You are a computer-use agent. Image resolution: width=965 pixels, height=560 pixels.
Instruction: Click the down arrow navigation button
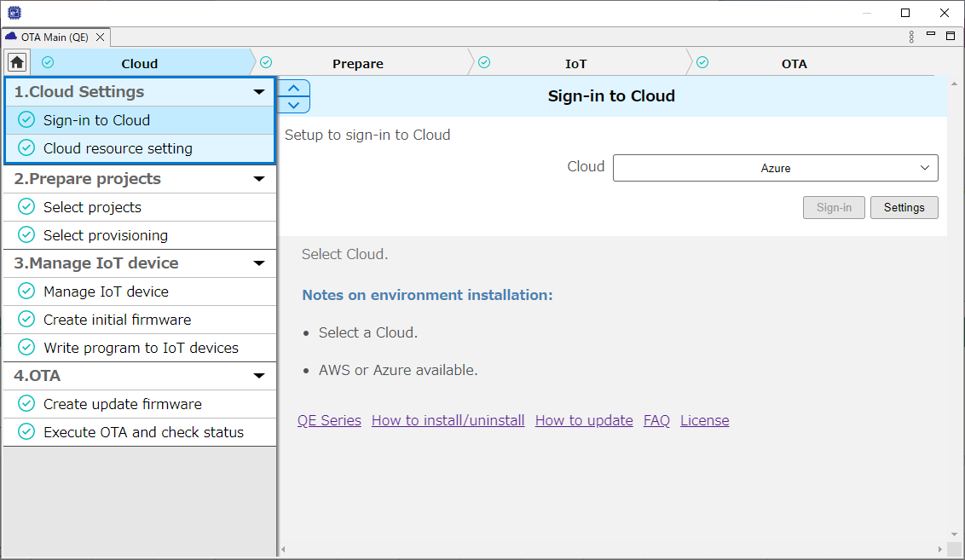(x=294, y=105)
